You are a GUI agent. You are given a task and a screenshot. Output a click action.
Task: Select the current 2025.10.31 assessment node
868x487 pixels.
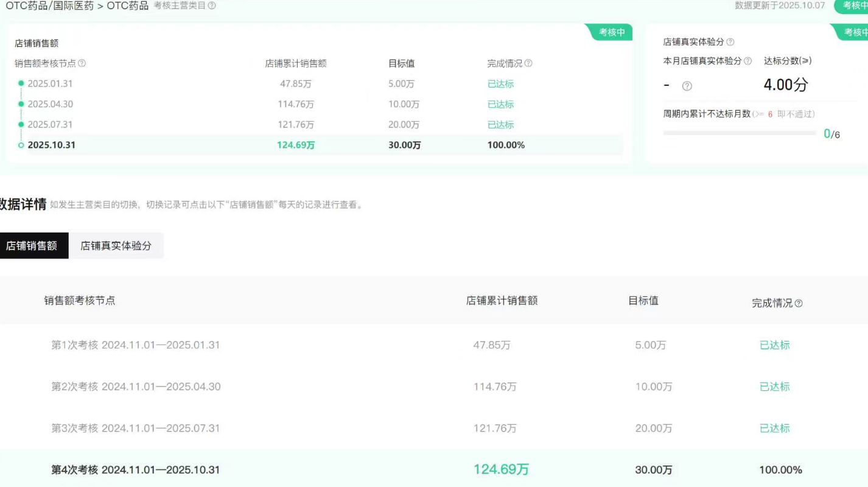(21, 145)
